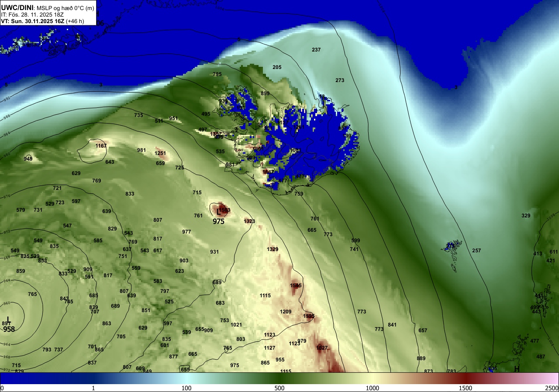559x392 pixels.
Task: Click the 547 height value
Action: click(67, 226)
